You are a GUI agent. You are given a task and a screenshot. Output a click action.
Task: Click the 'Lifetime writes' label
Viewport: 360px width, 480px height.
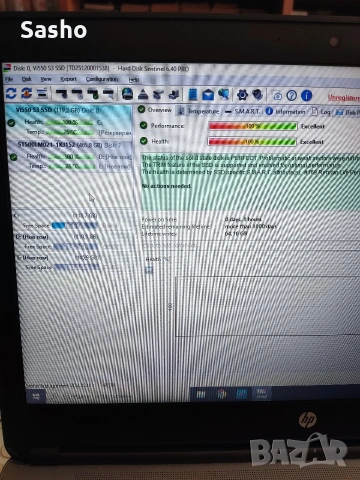pyautogui.click(x=159, y=234)
